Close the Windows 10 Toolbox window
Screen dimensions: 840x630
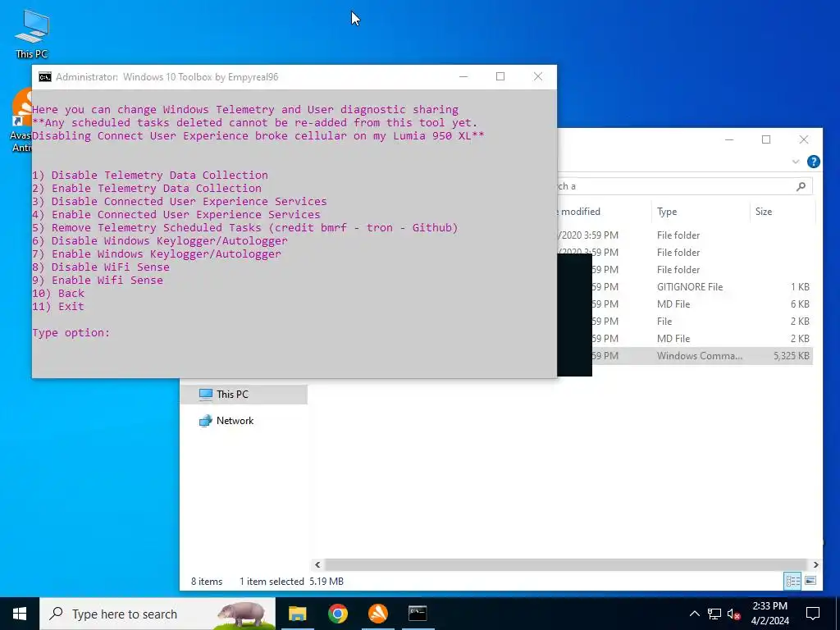(538, 76)
